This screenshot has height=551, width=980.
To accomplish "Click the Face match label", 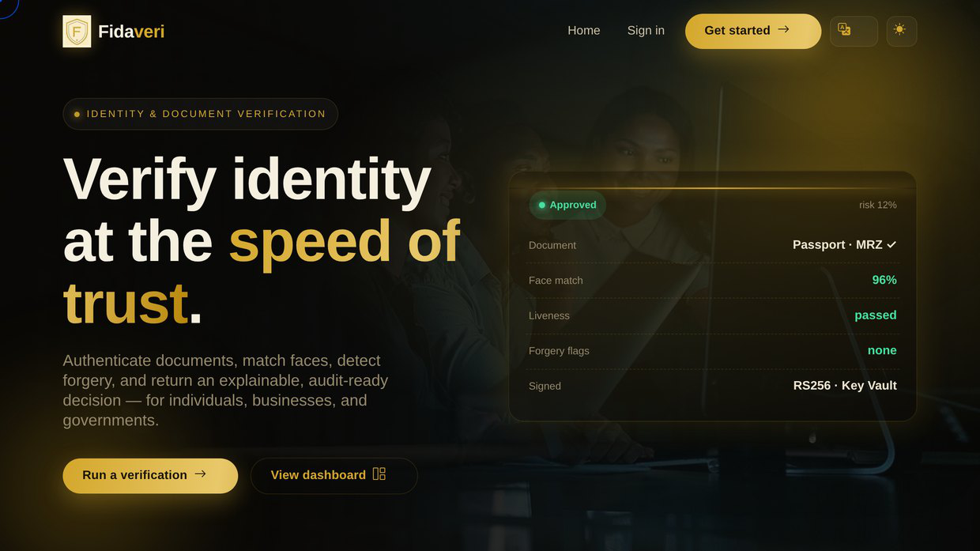I will coord(556,281).
